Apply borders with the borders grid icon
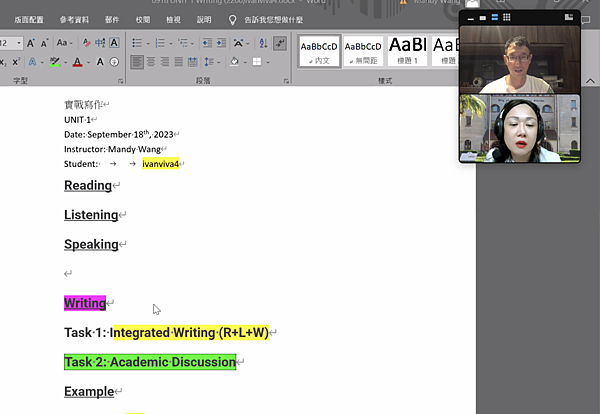 (257, 62)
